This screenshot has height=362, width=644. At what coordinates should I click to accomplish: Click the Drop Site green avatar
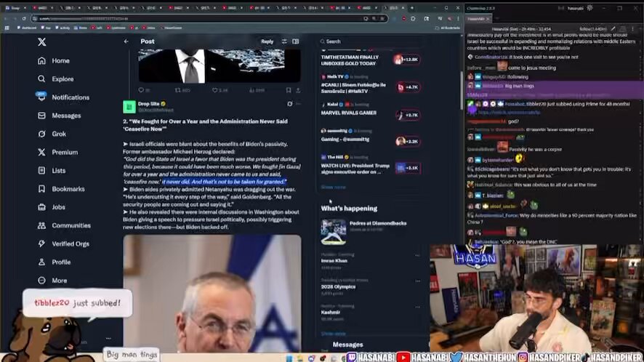coord(129,107)
